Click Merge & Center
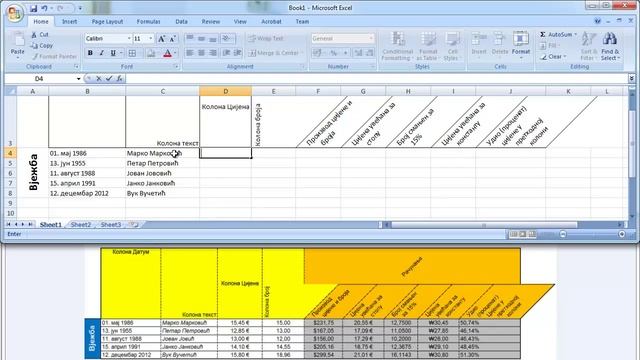 273,53
